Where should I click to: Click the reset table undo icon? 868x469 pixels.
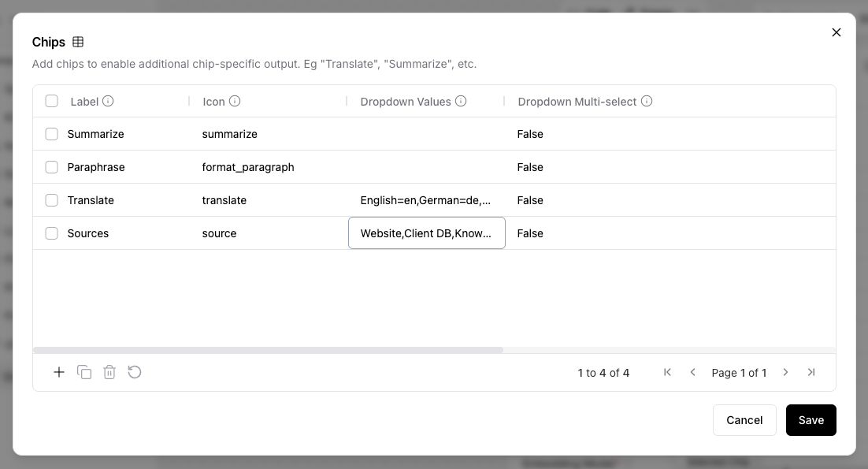[135, 372]
